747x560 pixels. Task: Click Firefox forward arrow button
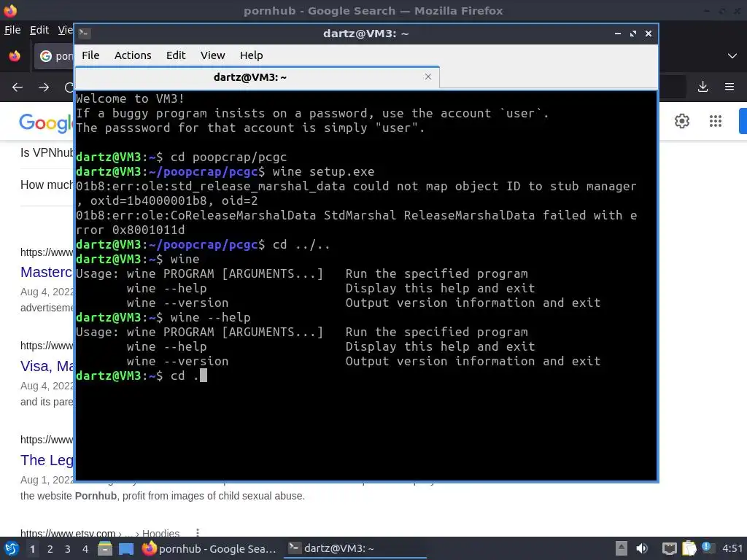pos(44,87)
